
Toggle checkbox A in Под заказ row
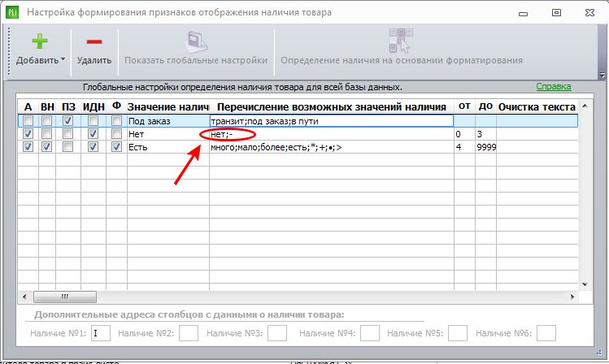pyautogui.click(x=28, y=121)
